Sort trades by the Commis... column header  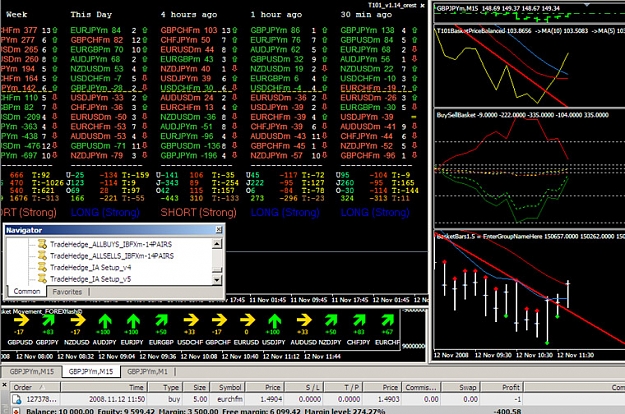point(421,387)
